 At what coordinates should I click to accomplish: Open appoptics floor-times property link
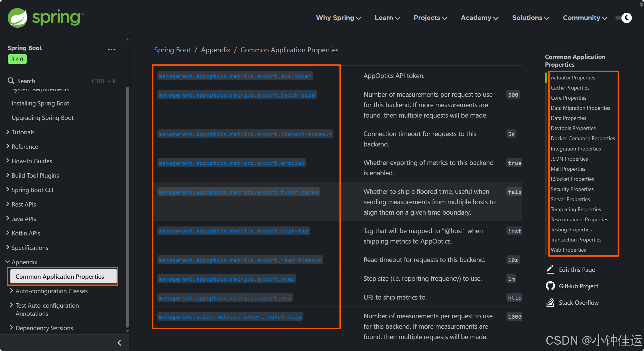(238, 192)
